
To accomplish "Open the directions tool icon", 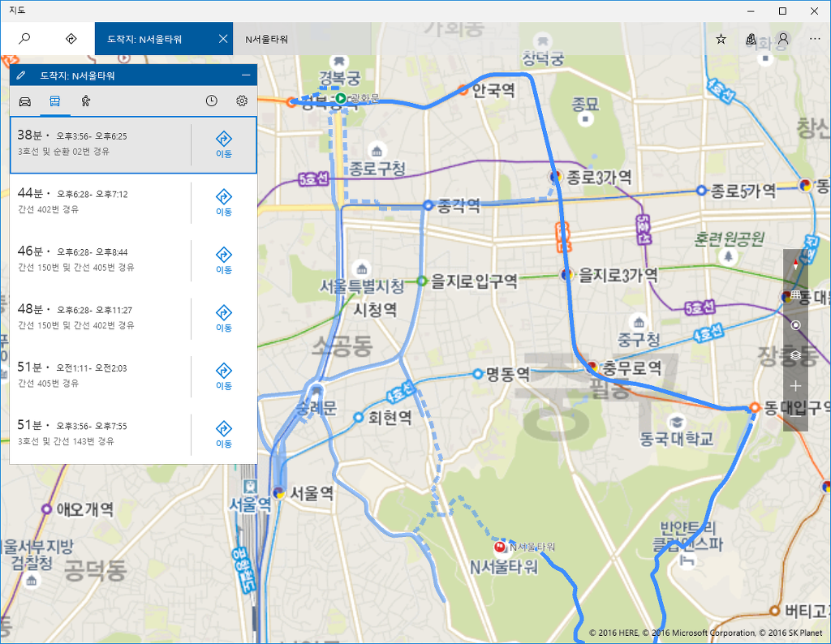I will (71, 37).
